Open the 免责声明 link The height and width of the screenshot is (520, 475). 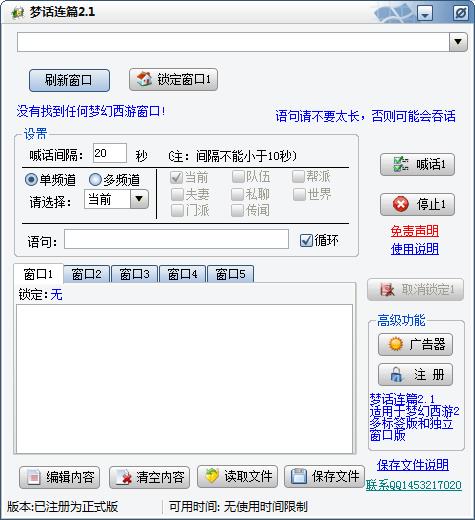point(414,231)
